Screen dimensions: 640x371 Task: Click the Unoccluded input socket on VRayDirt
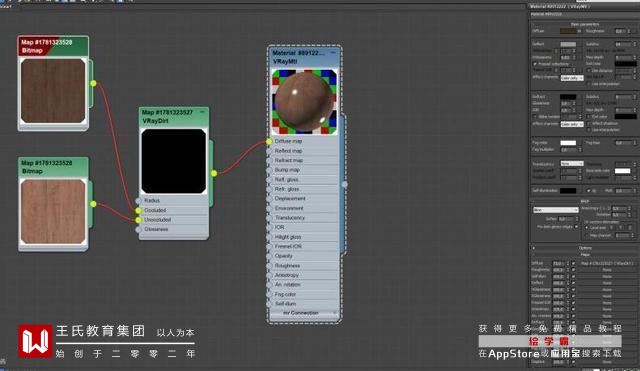pos(138,220)
